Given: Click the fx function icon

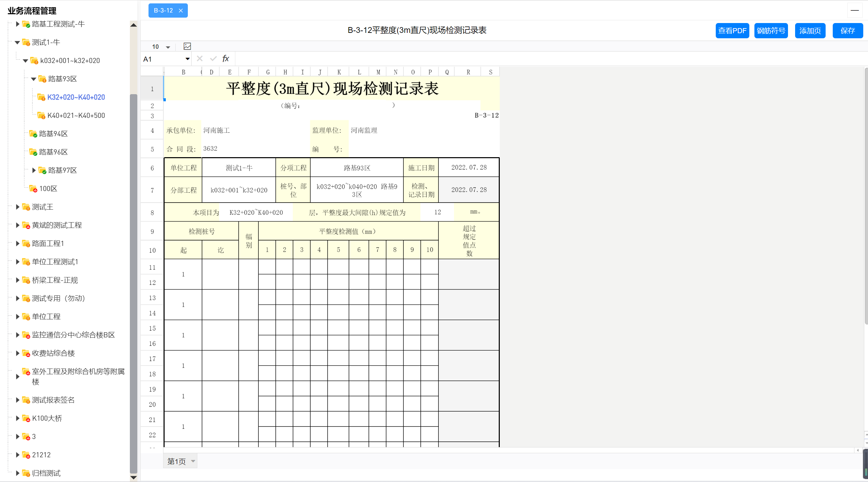Looking at the screenshot, I should (225, 59).
